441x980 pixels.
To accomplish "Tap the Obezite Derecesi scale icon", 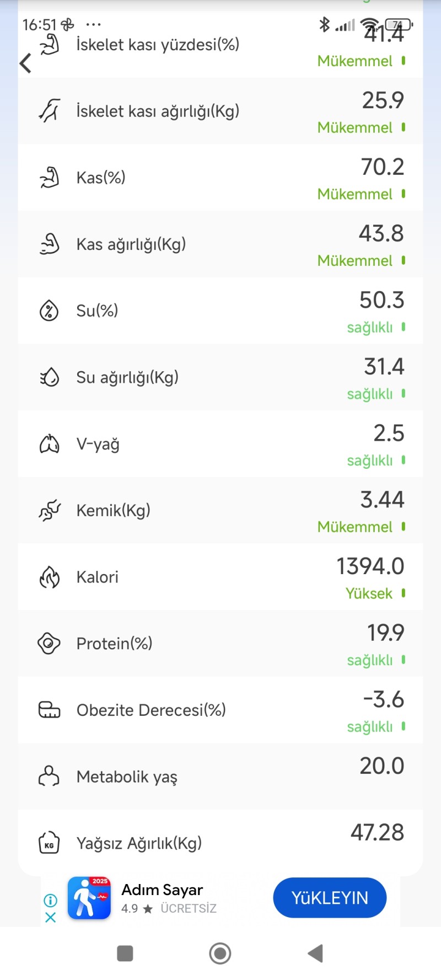I will (49, 710).
